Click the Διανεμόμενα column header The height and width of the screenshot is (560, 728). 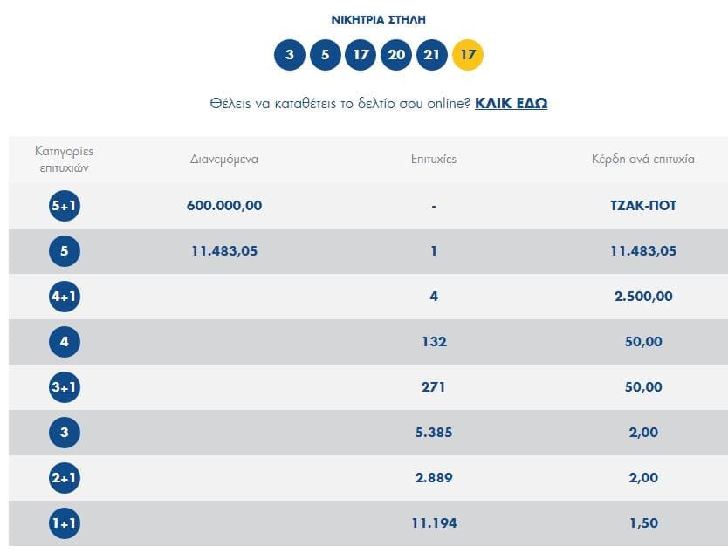click(224, 160)
